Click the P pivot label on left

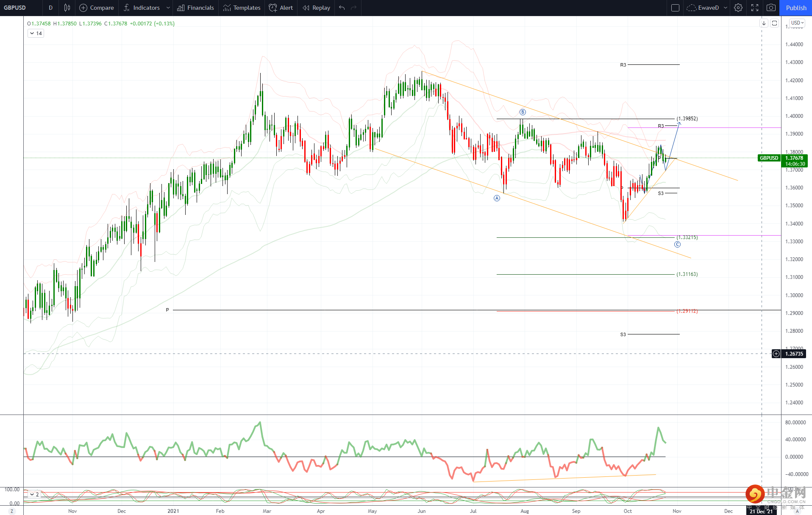point(167,310)
